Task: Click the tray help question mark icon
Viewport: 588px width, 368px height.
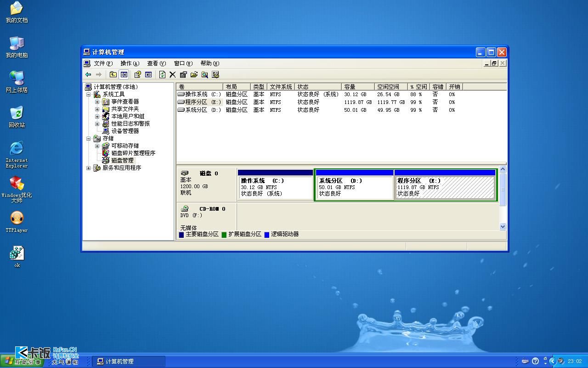Action: point(535,361)
